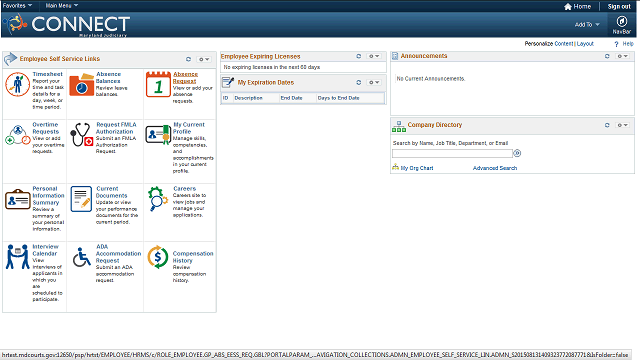
Task: Click the Sign out link
Action: coord(619,7)
